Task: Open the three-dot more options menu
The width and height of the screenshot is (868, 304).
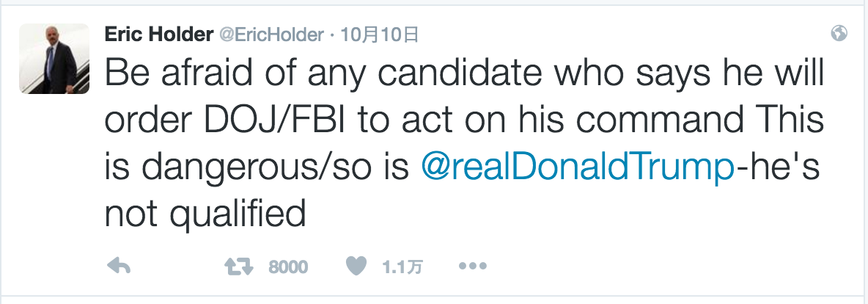Action: (473, 267)
